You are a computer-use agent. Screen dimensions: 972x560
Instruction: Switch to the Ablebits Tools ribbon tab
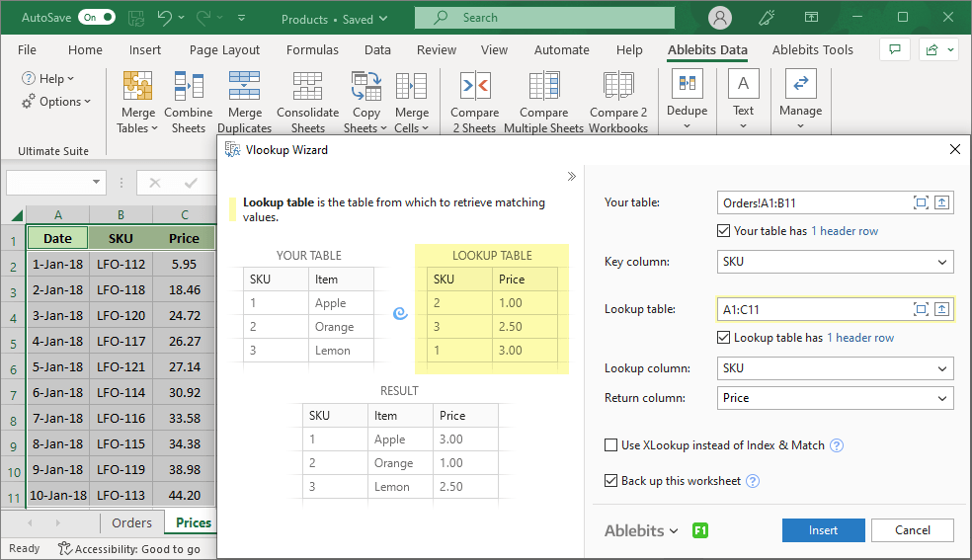pos(812,50)
